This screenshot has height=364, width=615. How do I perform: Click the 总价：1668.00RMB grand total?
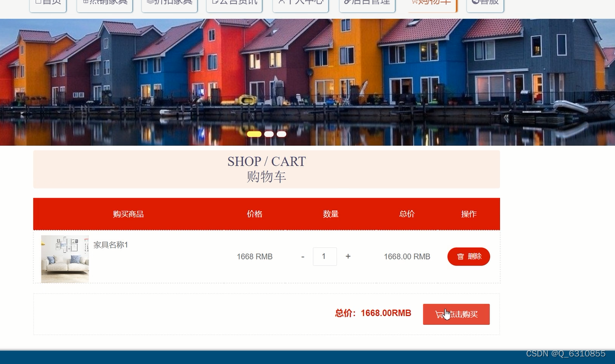click(373, 313)
